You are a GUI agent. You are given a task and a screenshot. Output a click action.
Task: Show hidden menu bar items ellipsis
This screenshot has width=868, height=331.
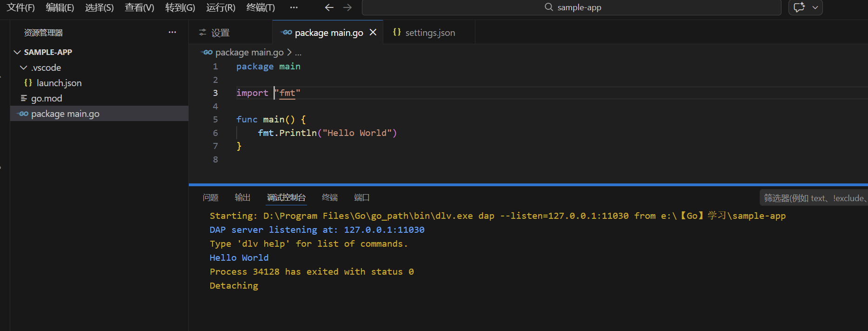coord(294,7)
